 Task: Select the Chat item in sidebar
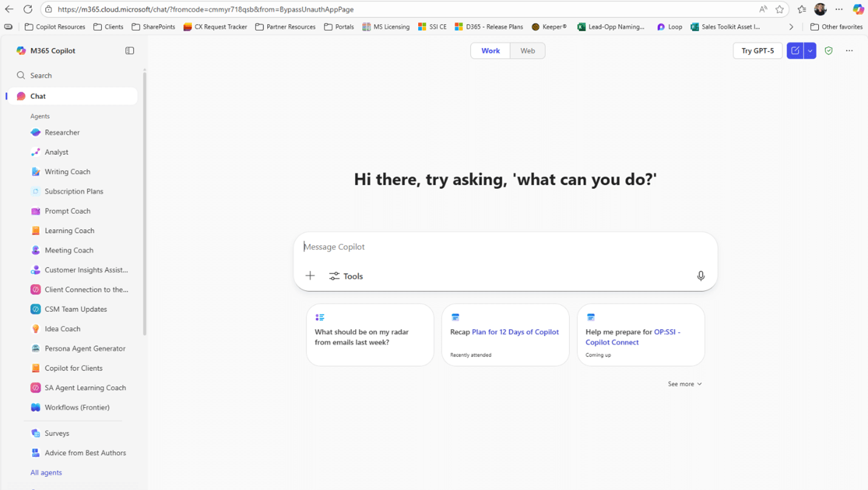pyautogui.click(x=38, y=96)
